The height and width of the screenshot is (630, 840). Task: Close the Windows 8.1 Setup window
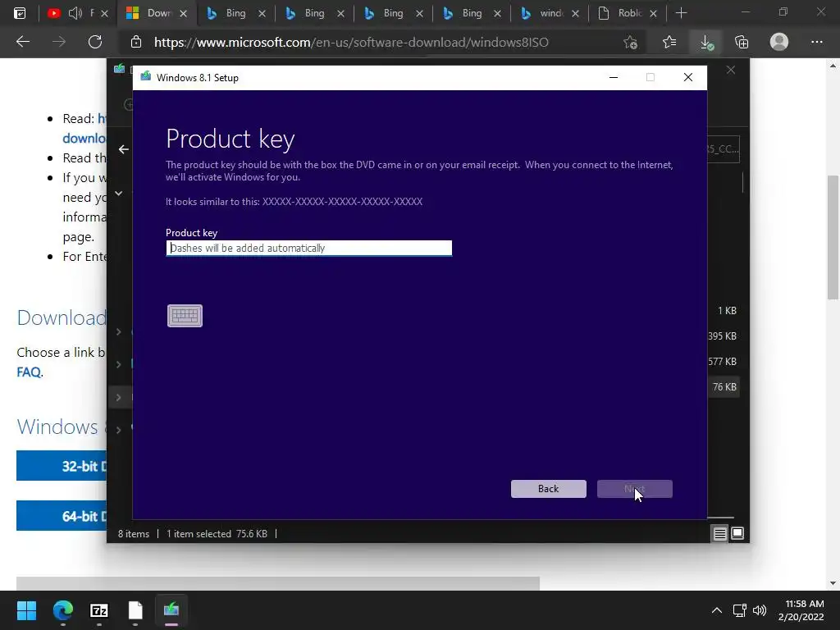(688, 78)
